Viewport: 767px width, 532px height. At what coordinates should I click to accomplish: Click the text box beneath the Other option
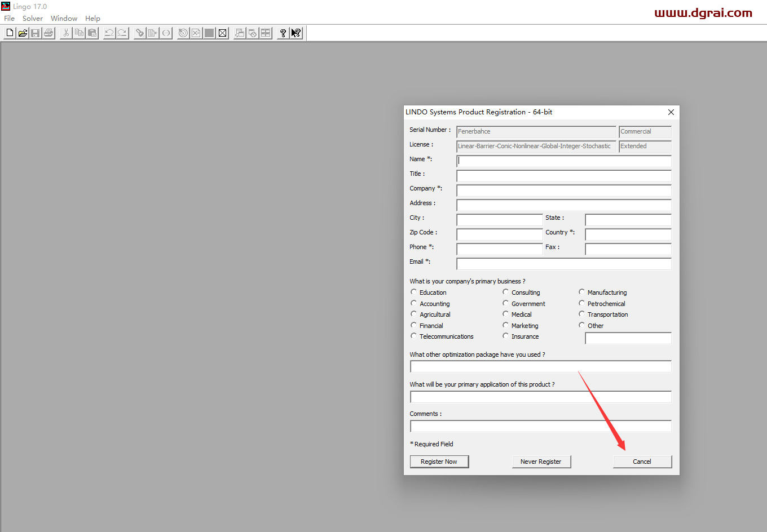click(628, 338)
